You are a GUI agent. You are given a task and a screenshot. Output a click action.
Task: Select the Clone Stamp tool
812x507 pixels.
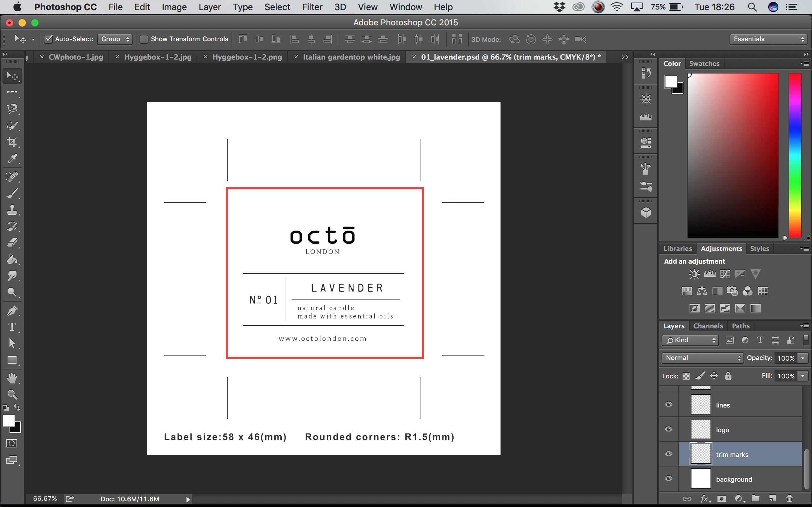click(12, 209)
